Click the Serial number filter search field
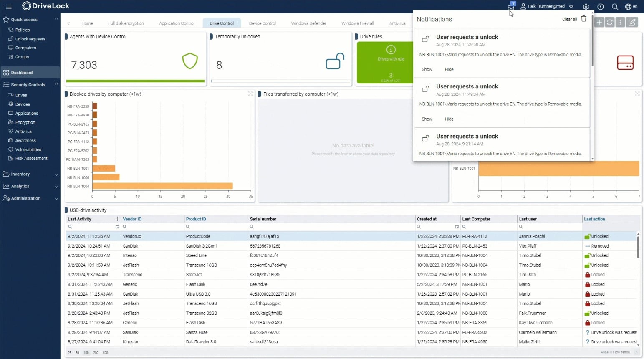The width and height of the screenshot is (644, 359). click(331, 227)
